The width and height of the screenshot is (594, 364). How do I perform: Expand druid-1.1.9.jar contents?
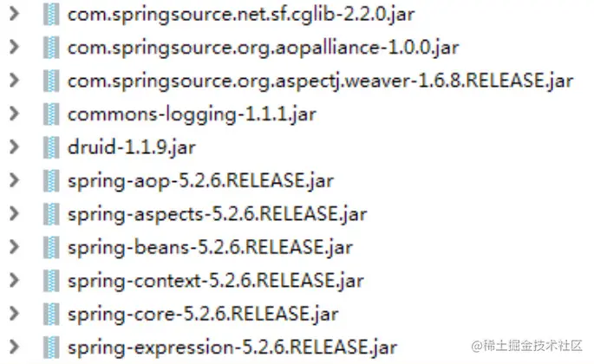(x=15, y=147)
